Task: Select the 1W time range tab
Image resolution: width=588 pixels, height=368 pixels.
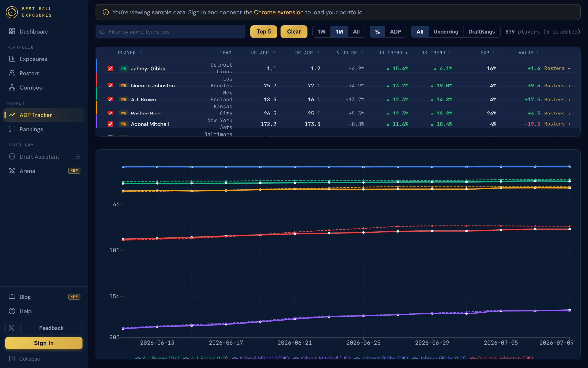Action: [x=321, y=32]
